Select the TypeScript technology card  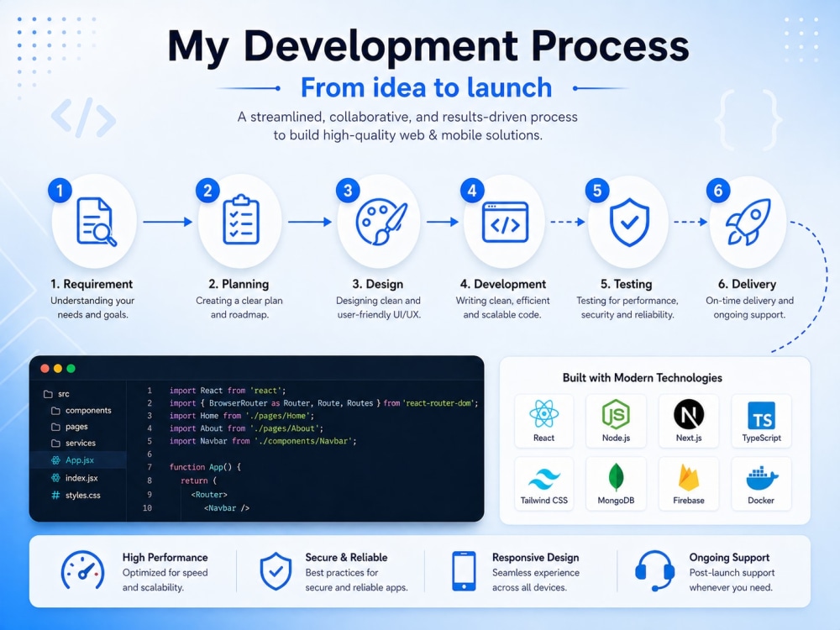tap(761, 421)
